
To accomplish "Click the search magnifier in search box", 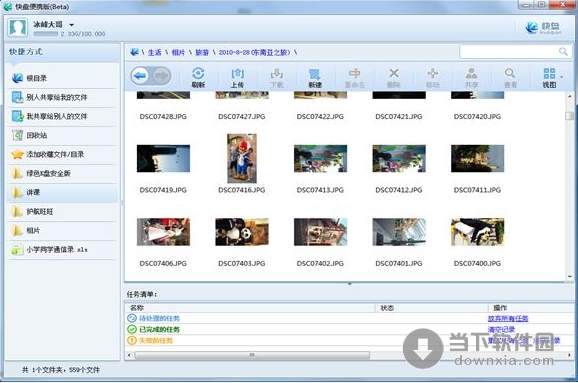I will point(563,52).
